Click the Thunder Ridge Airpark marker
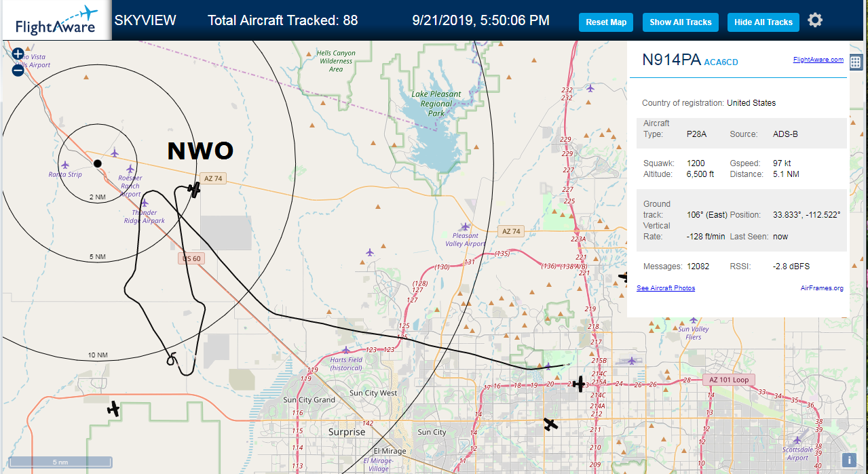Image resolution: width=868 pixels, height=474 pixels. pyautogui.click(x=144, y=203)
